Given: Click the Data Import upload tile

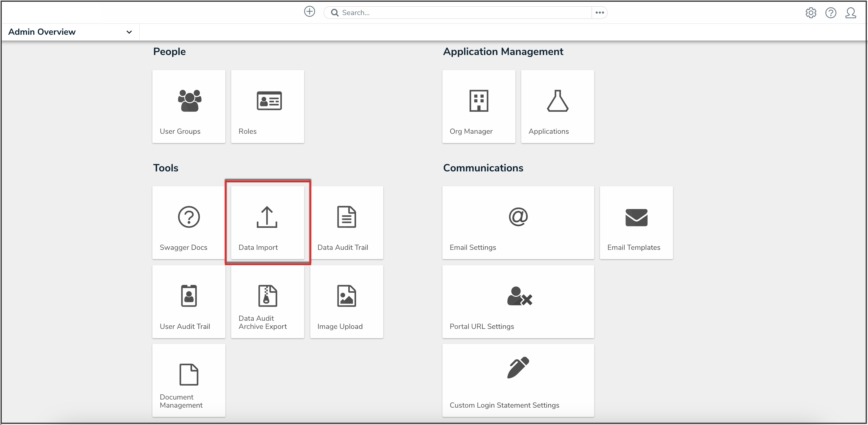Looking at the screenshot, I should coord(267,223).
